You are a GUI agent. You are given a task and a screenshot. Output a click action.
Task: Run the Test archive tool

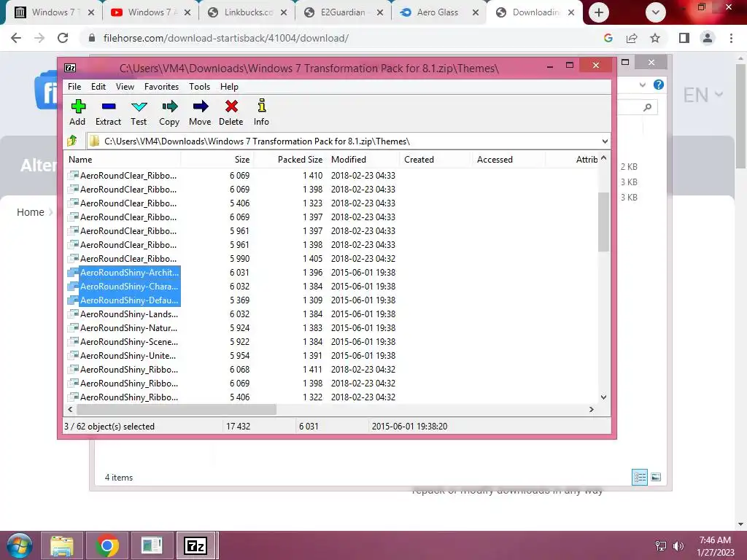pyautogui.click(x=139, y=112)
